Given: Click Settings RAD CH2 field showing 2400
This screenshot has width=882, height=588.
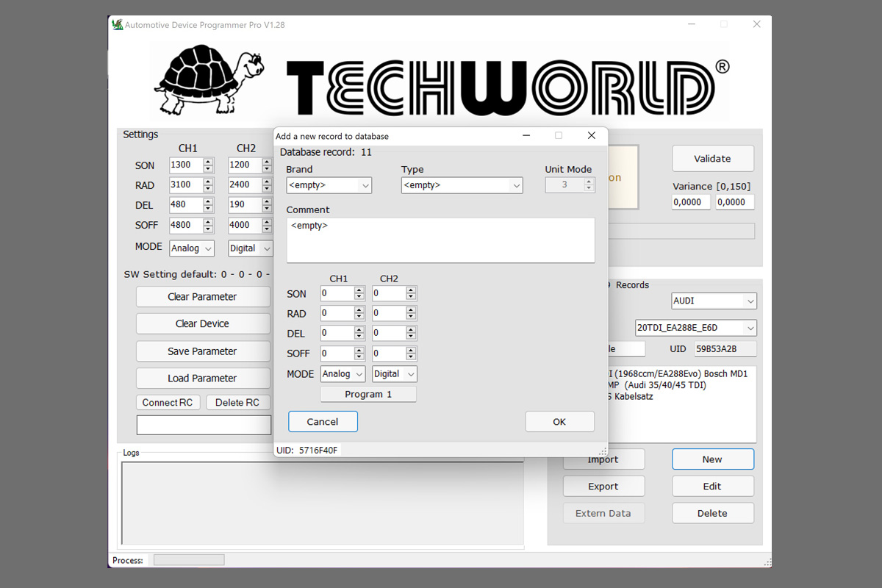Looking at the screenshot, I should 245,185.
